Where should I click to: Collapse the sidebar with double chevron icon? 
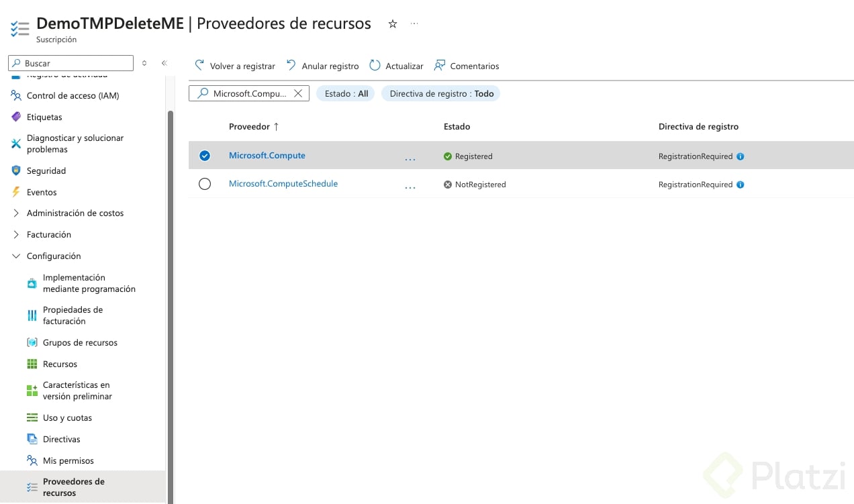click(164, 63)
